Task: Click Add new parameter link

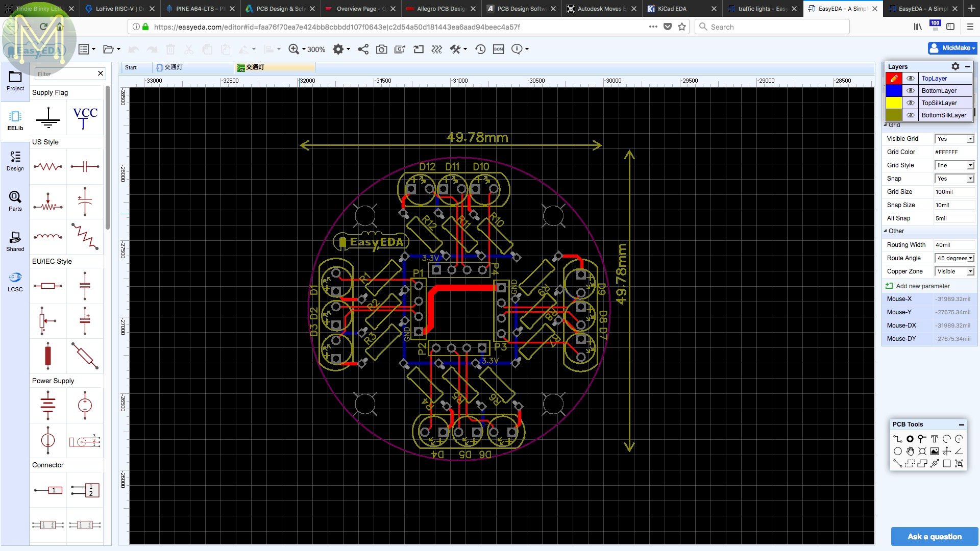Action: point(922,286)
